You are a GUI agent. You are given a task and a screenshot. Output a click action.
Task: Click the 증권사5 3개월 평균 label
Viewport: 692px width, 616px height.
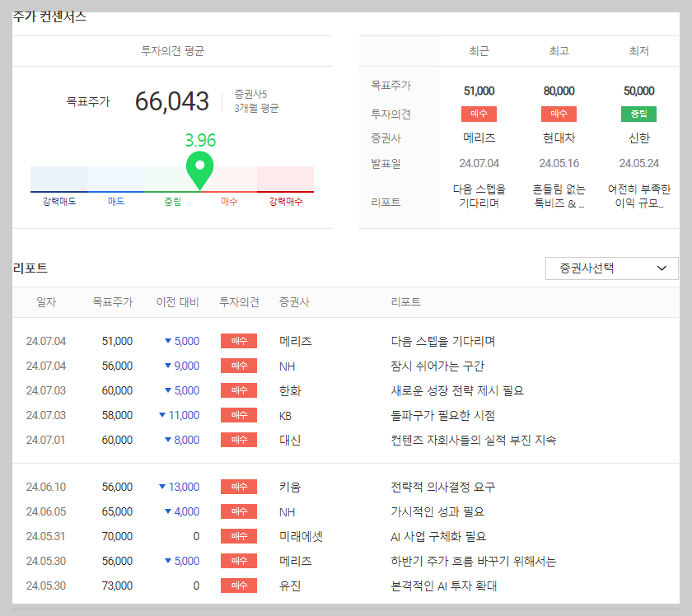[x=256, y=101]
